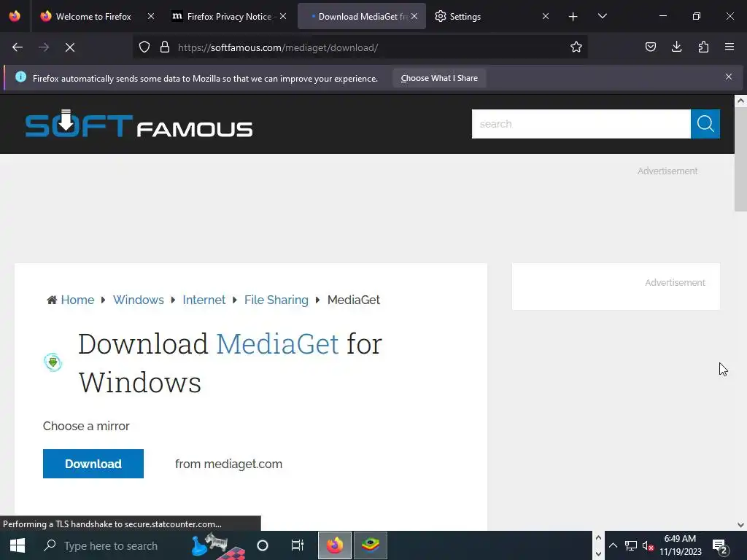Image resolution: width=747 pixels, height=560 pixels.
Task: Bookmark this page with star icon
Action: [x=576, y=47]
